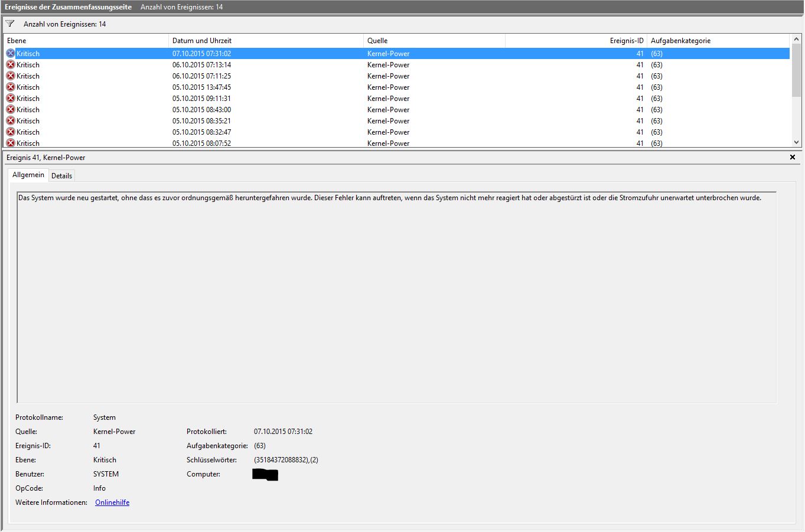Click the OpCode value Info
The width and height of the screenshot is (805, 532).
tap(99, 488)
